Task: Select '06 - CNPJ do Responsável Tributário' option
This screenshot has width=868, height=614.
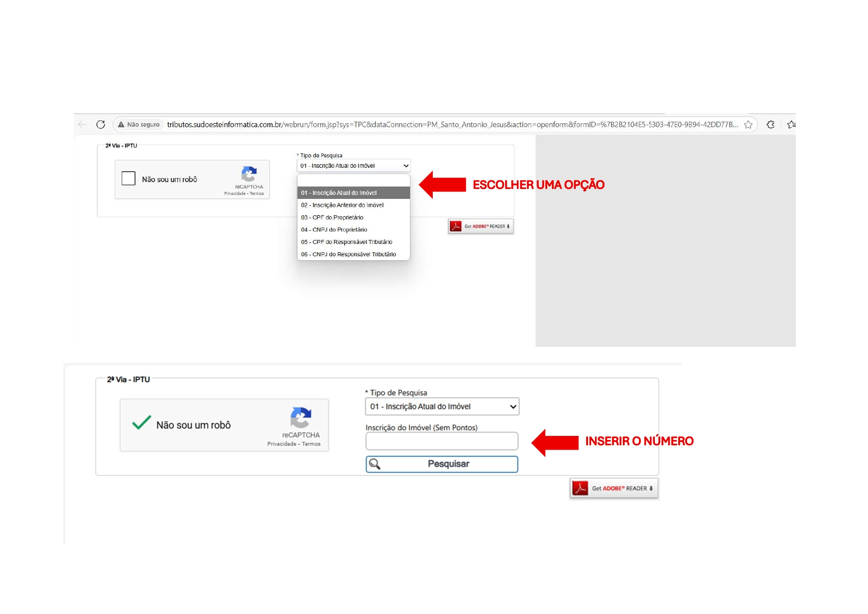Action: click(x=354, y=254)
